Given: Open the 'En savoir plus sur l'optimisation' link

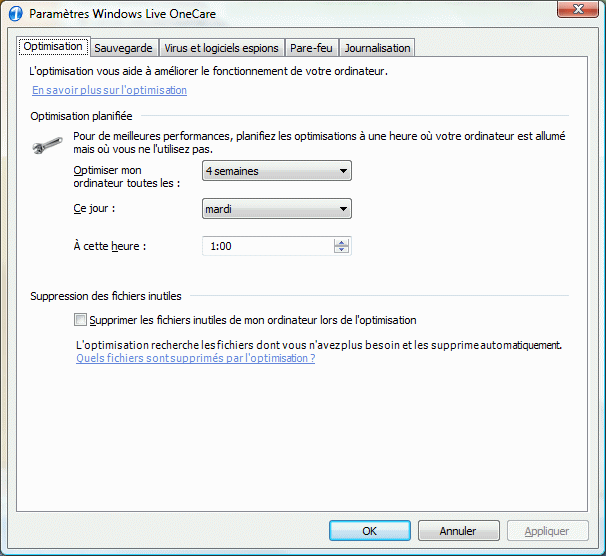Looking at the screenshot, I should click(x=109, y=90).
